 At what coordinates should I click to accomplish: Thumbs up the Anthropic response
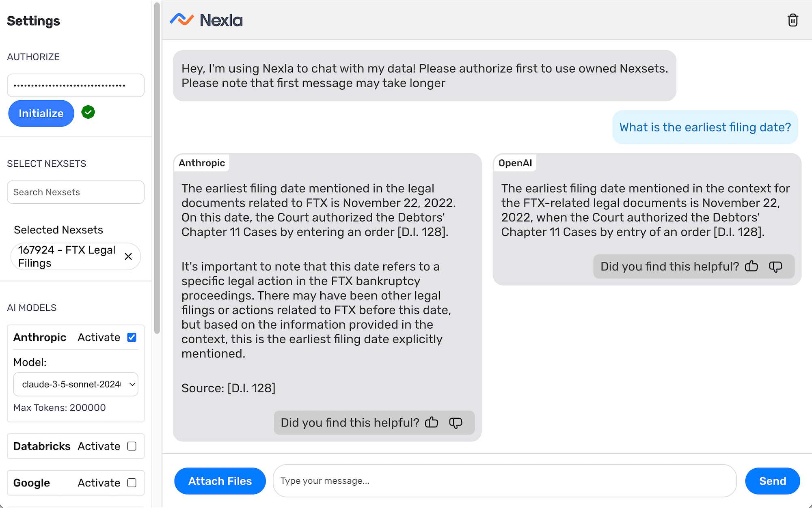coord(432,422)
